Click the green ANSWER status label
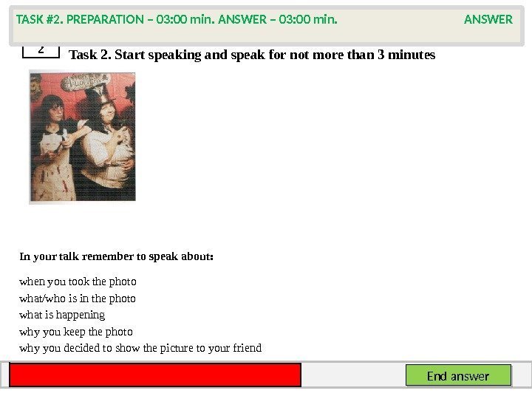532x399 pixels. [x=488, y=20]
